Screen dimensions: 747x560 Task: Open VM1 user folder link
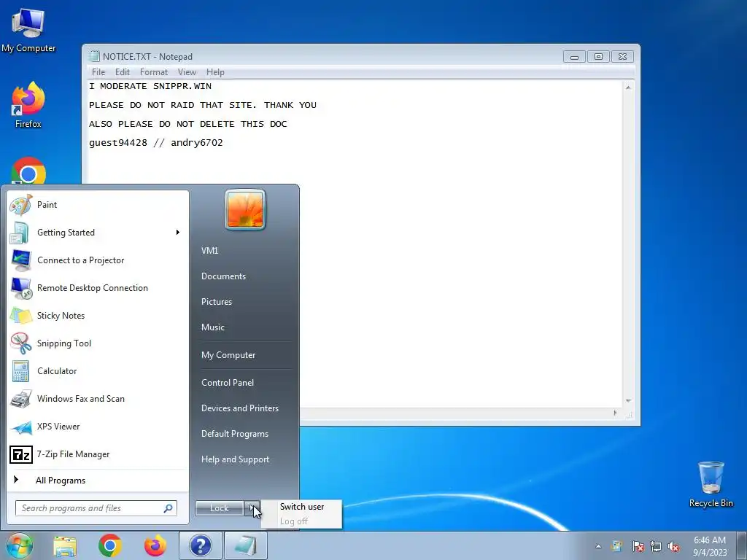coord(209,251)
